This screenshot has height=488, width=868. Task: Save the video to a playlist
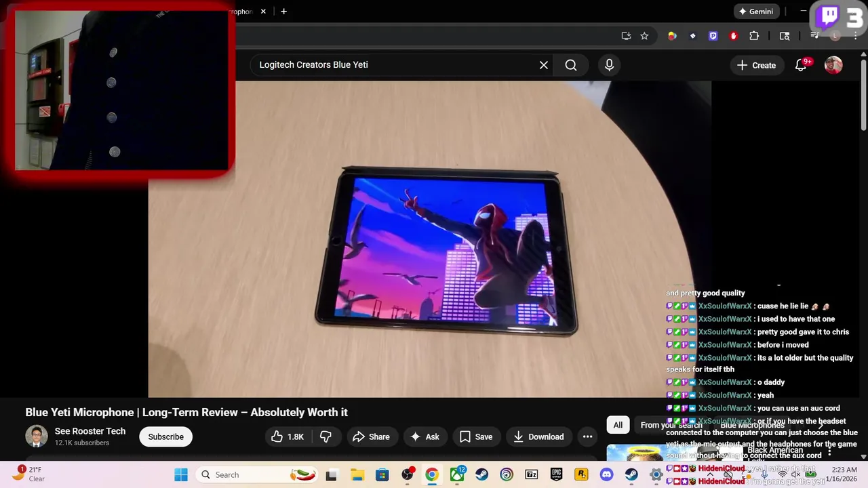476,437
